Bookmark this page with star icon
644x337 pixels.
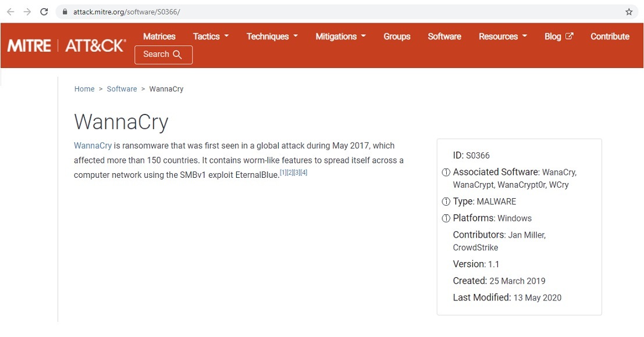tap(629, 12)
